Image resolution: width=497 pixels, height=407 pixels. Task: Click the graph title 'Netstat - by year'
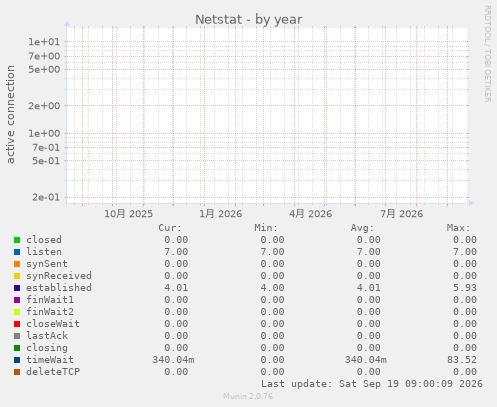[249, 19]
